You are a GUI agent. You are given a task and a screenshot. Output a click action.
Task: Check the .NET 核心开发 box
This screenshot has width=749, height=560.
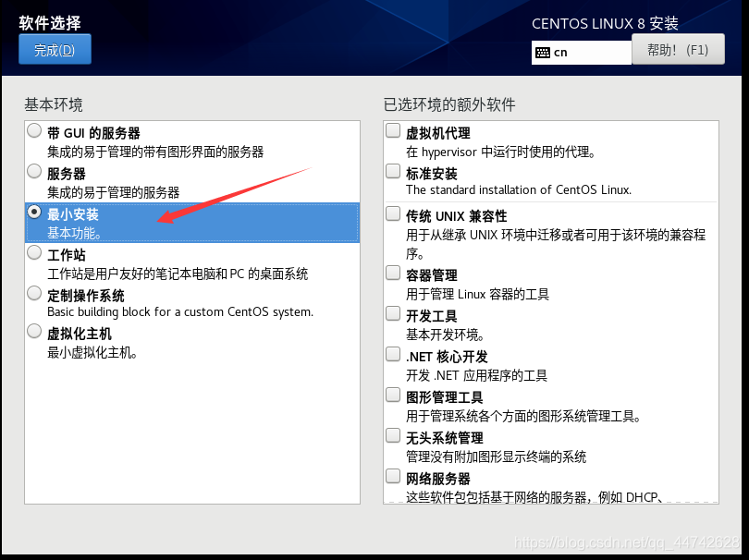(x=393, y=354)
